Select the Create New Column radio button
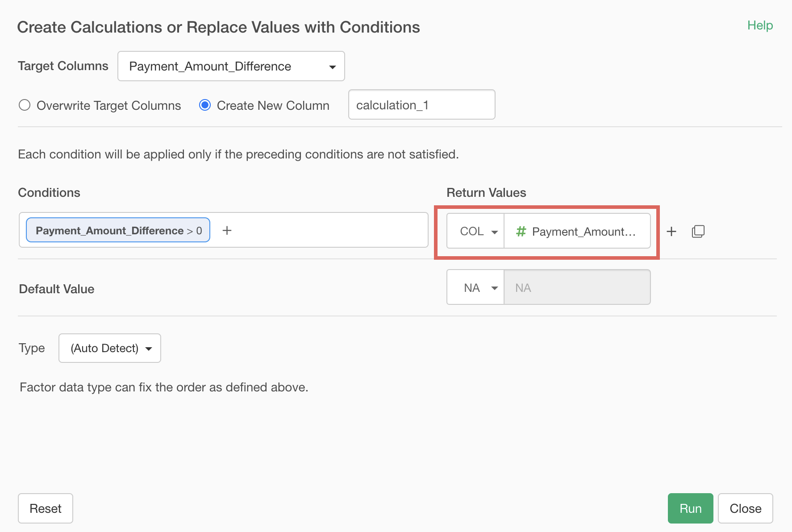Screen dimensions: 792x532 [x=205, y=105]
